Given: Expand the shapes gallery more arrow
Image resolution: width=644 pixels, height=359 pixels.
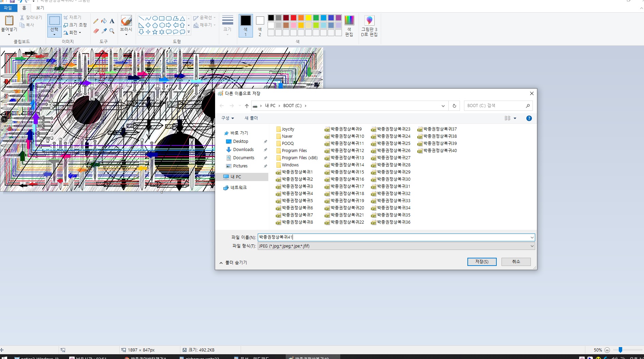Looking at the screenshot, I should [x=189, y=32].
